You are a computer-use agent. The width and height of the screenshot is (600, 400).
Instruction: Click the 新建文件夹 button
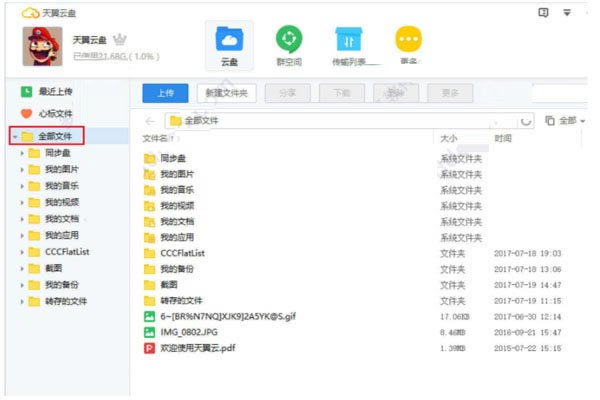(227, 93)
